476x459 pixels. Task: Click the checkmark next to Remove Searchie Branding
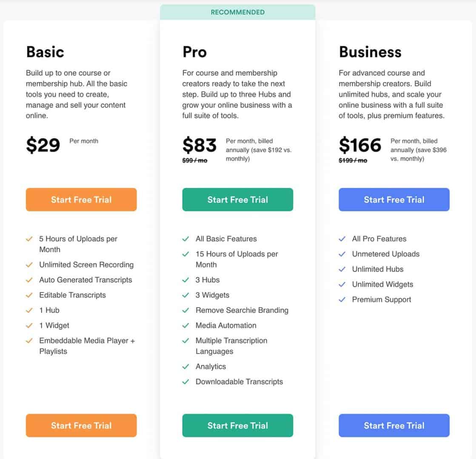point(185,310)
